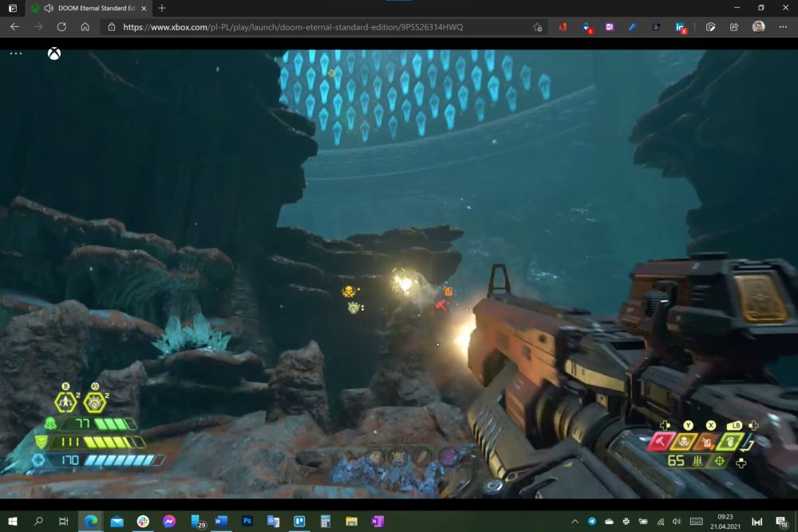
Task: Open the touch keyboard
Action: (x=696, y=522)
